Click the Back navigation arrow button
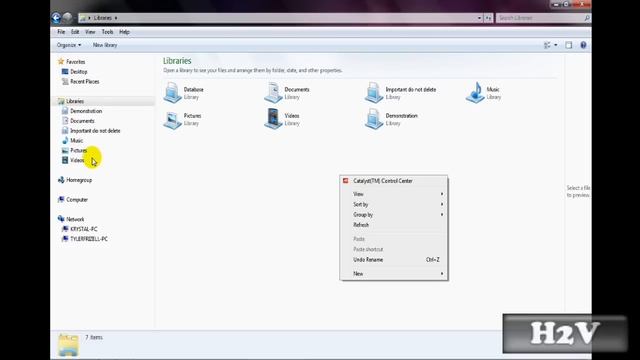Viewport: 640px width, 360px height. coord(56,18)
